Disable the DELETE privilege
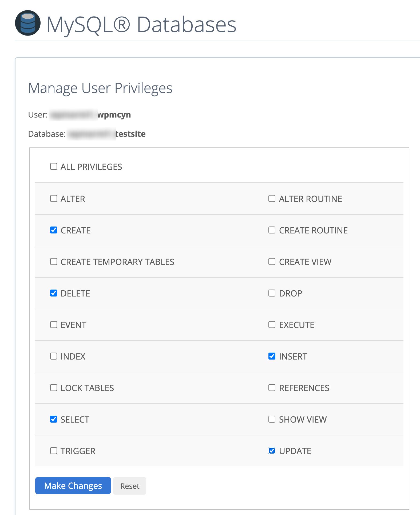420x515 pixels. tap(53, 293)
